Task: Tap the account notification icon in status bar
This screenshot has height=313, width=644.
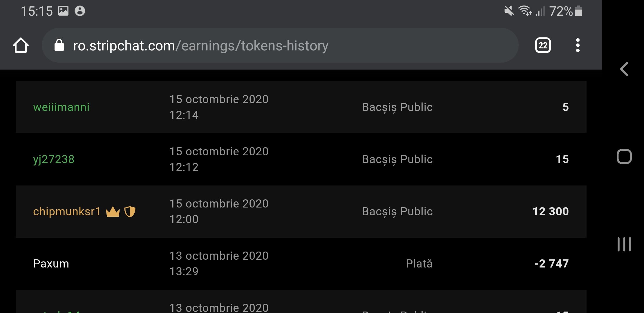Action: point(80,11)
